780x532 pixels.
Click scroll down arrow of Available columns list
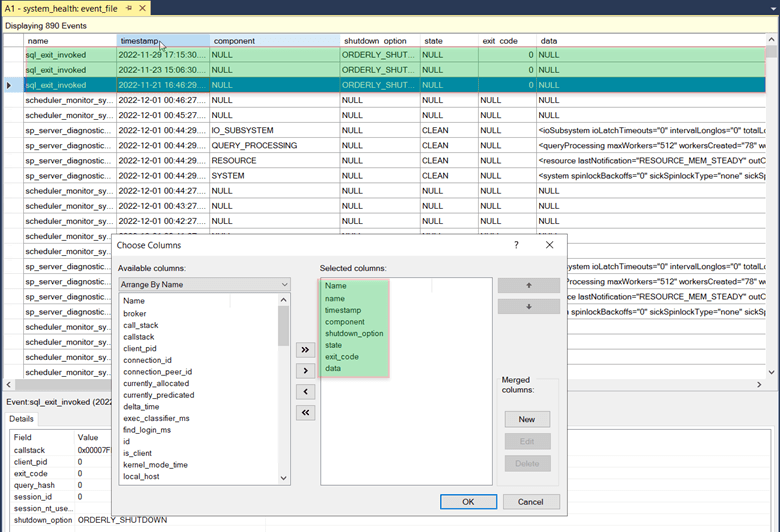tap(284, 478)
